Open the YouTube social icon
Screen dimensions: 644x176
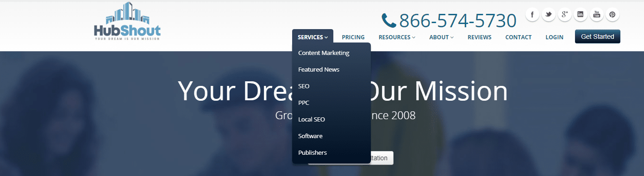pos(596,14)
